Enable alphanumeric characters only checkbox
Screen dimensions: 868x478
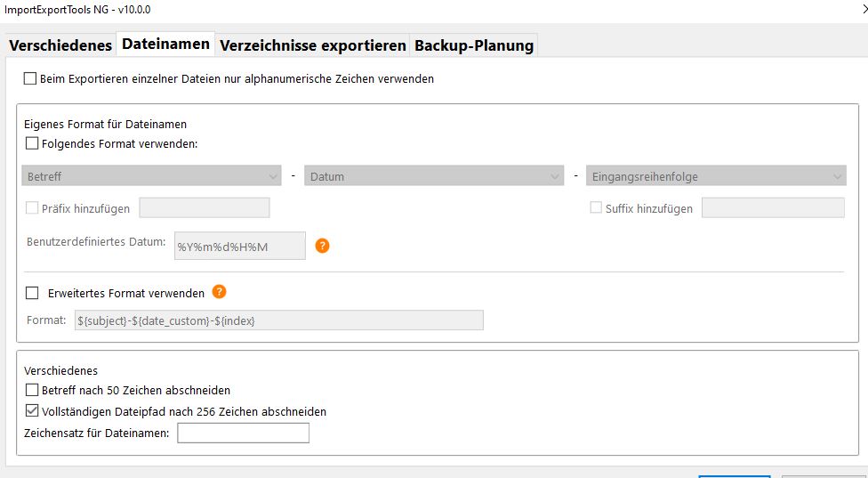pyautogui.click(x=30, y=78)
